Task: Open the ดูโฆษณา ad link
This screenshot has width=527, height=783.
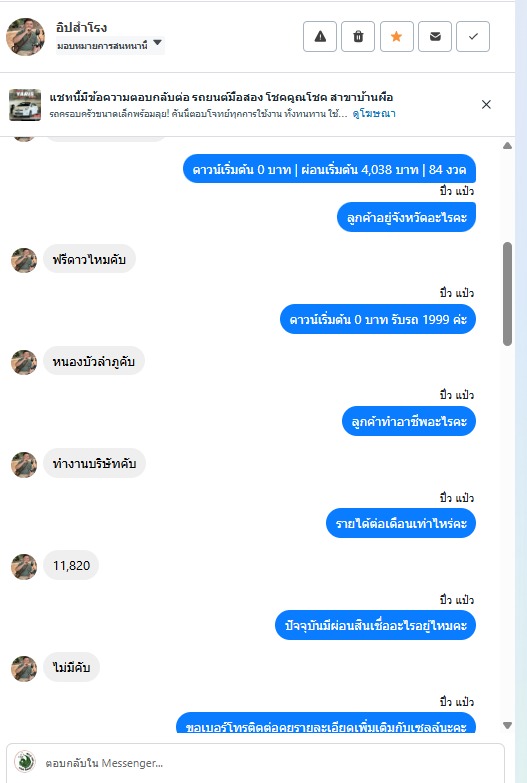Action: coord(374,114)
